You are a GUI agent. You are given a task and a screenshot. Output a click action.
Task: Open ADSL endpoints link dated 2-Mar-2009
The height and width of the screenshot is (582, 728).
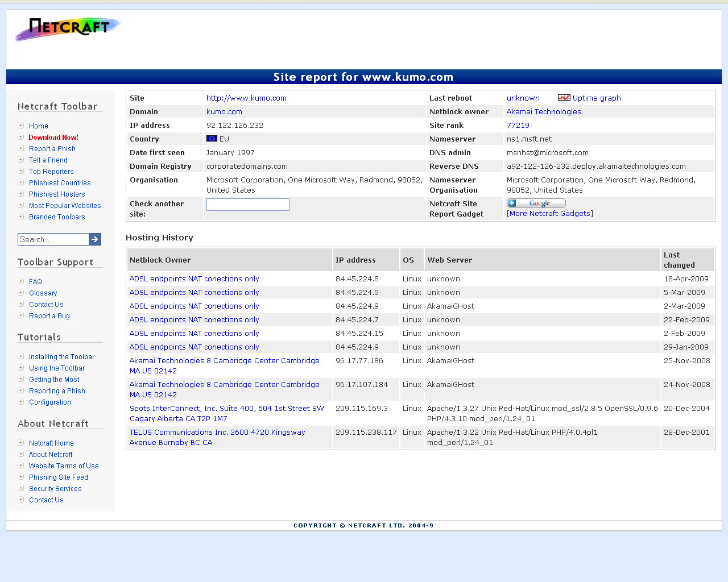click(x=195, y=306)
